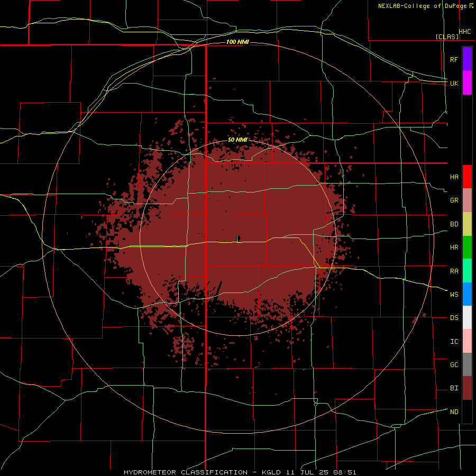Click the GR legend label
This screenshot has height=476, width=476.
pos(454,200)
